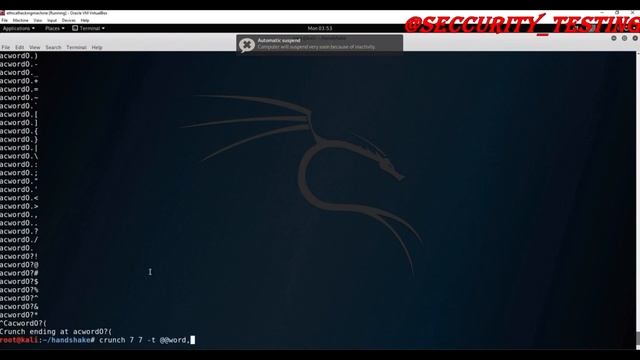This screenshot has width=640, height=360.
Task: Minimize the terminal window
Action: tap(614, 38)
